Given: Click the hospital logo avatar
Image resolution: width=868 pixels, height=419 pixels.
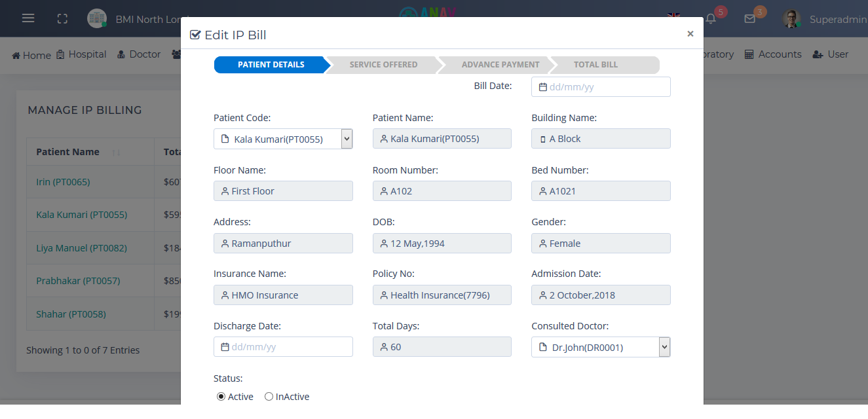Looking at the screenshot, I should (x=97, y=18).
